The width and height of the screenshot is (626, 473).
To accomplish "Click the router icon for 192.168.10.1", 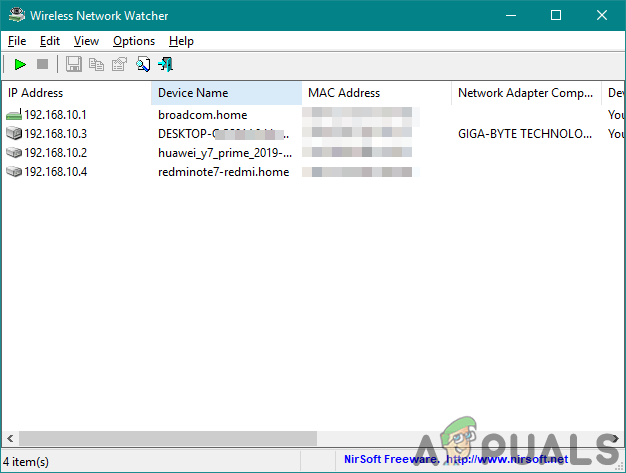I will [14, 115].
